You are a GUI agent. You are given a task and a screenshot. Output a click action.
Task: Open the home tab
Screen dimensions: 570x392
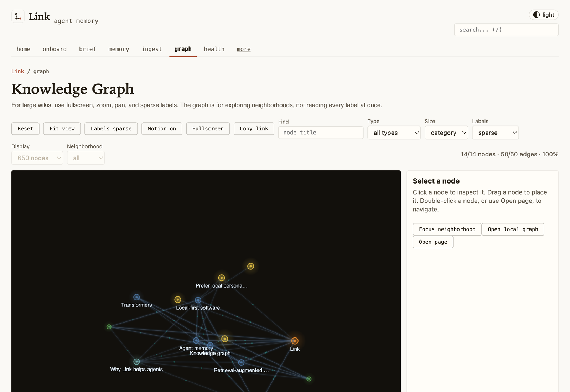[x=24, y=49]
